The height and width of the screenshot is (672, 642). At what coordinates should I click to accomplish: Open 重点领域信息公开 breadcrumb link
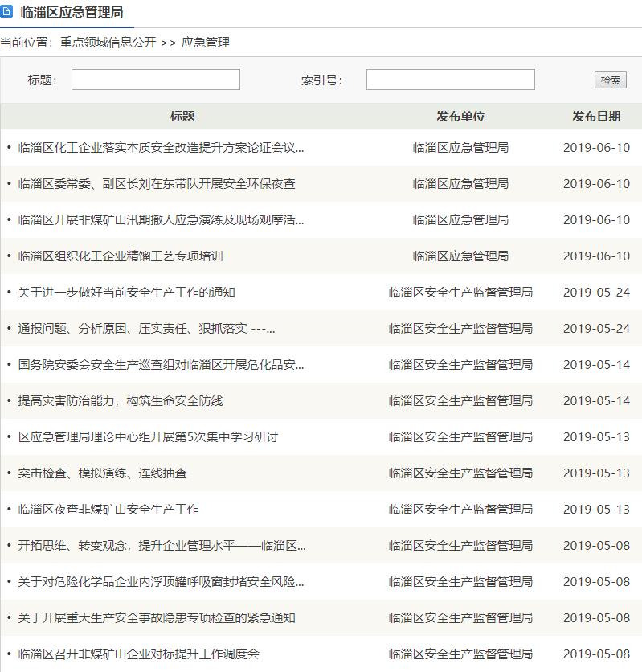tap(108, 43)
